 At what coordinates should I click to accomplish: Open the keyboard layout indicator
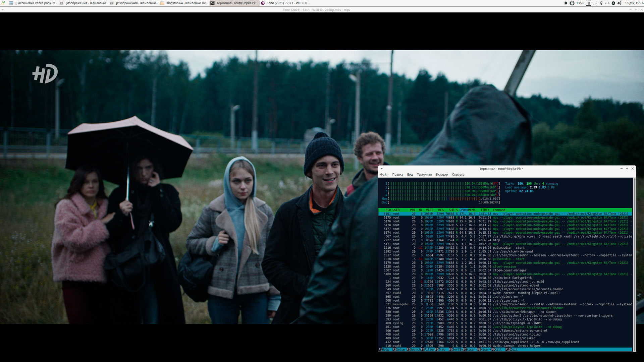[x=588, y=3]
